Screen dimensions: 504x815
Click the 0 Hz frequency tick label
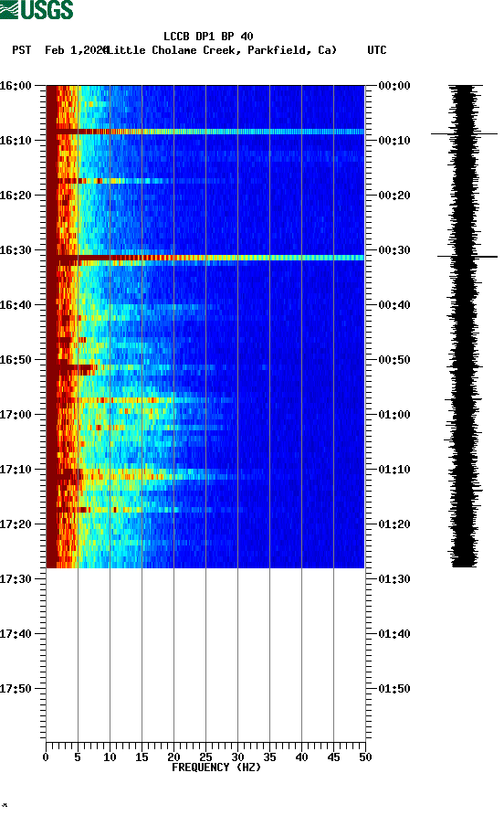click(46, 757)
